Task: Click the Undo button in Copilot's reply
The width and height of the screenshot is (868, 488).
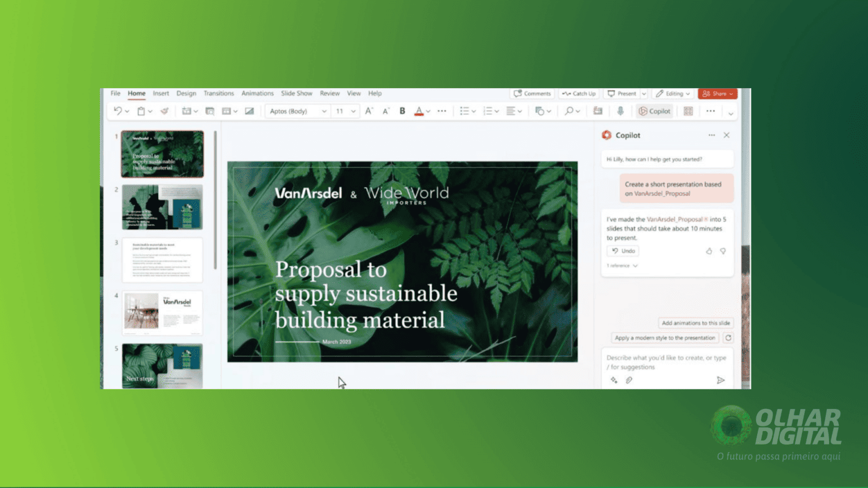Action: 622,251
